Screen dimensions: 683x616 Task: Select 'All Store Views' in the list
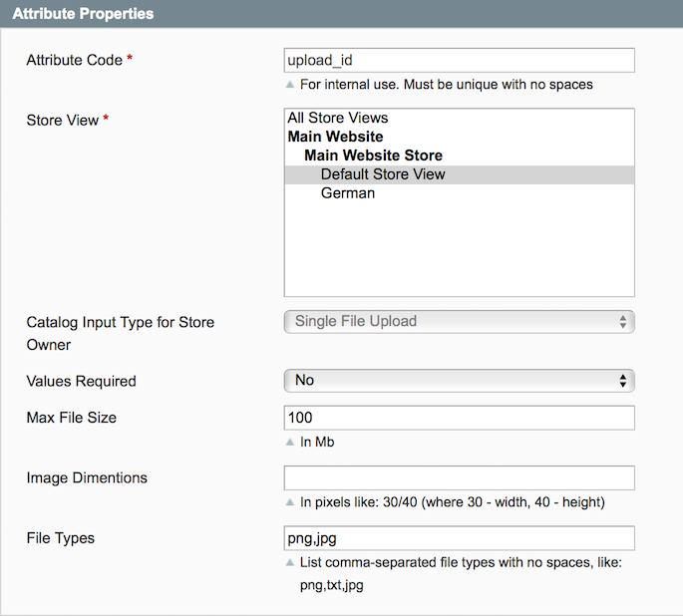338,118
